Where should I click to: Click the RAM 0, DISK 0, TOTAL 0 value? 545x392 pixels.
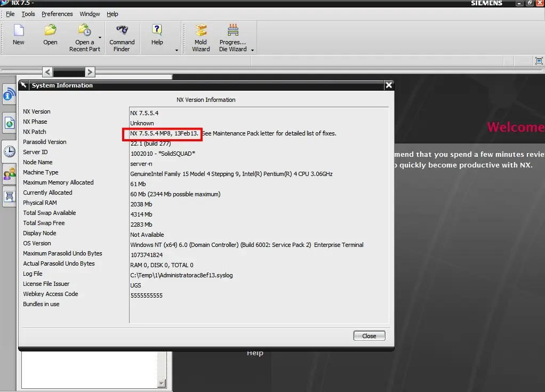[162, 265]
